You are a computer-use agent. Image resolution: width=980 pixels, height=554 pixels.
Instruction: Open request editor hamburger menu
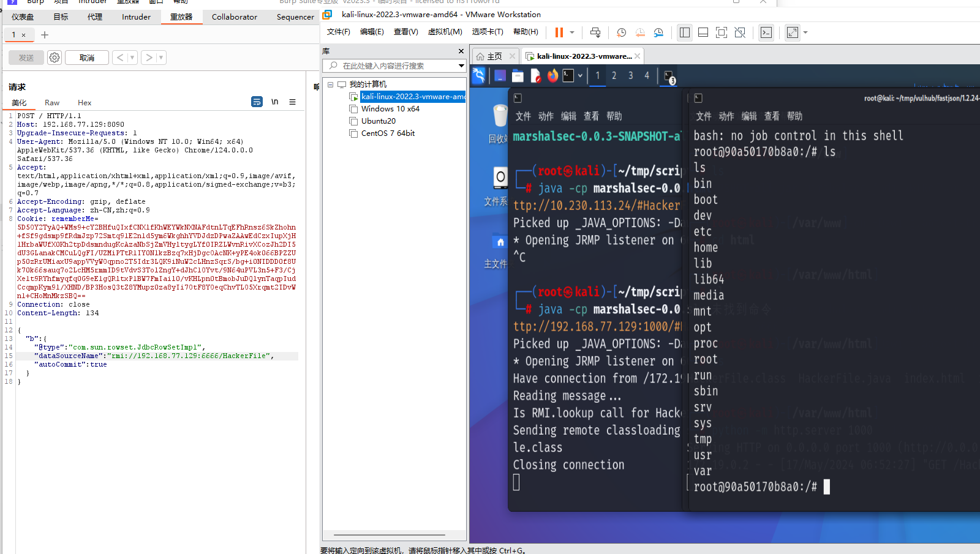[x=293, y=102]
